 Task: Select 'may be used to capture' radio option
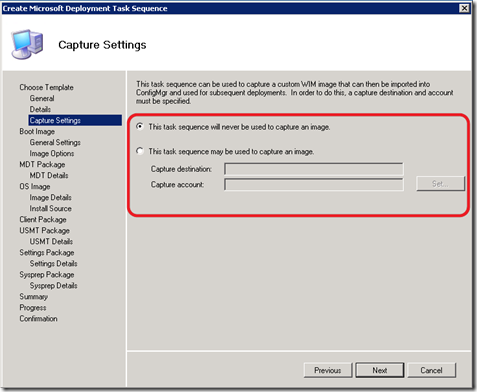point(140,151)
